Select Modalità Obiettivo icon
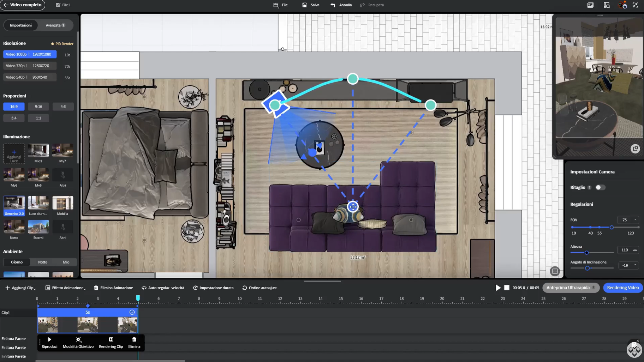Image resolution: width=644 pixels, height=362 pixels. pyautogui.click(x=78, y=339)
